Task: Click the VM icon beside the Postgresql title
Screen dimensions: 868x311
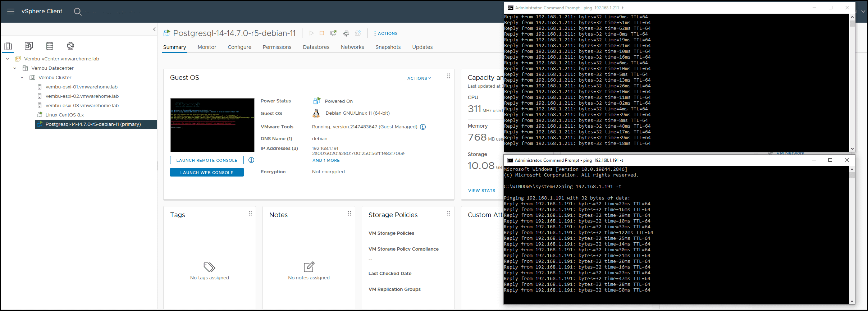Action: (x=166, y=33)
